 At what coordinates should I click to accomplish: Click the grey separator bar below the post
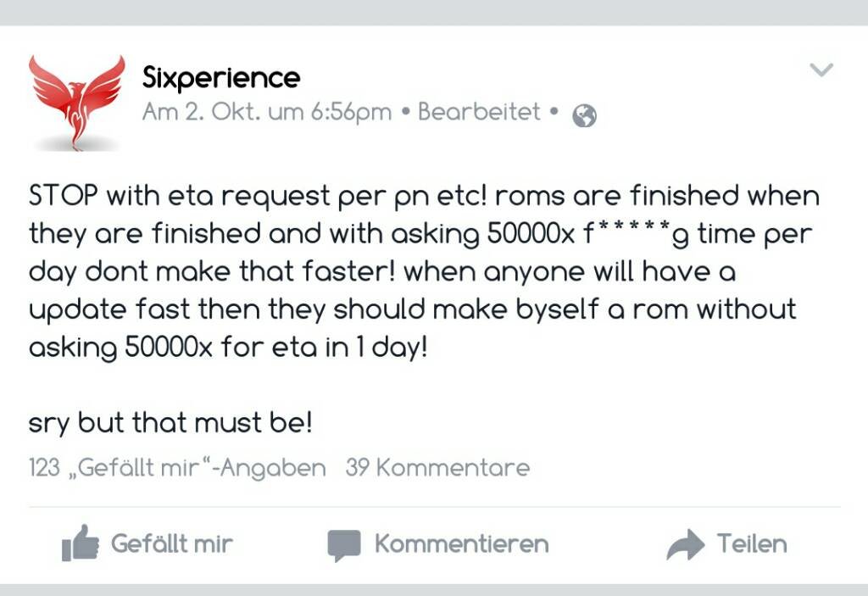click(434, 590)
